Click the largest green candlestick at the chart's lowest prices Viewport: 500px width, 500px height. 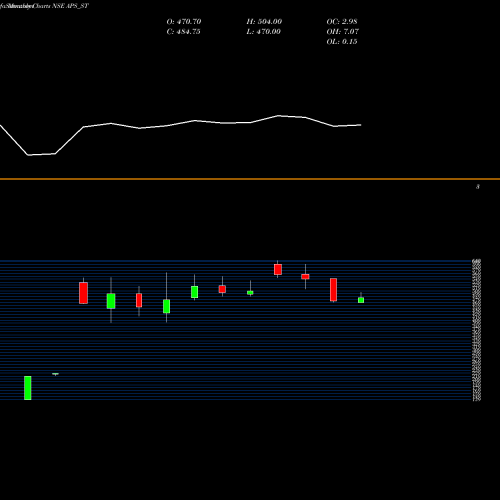point(28,388)
